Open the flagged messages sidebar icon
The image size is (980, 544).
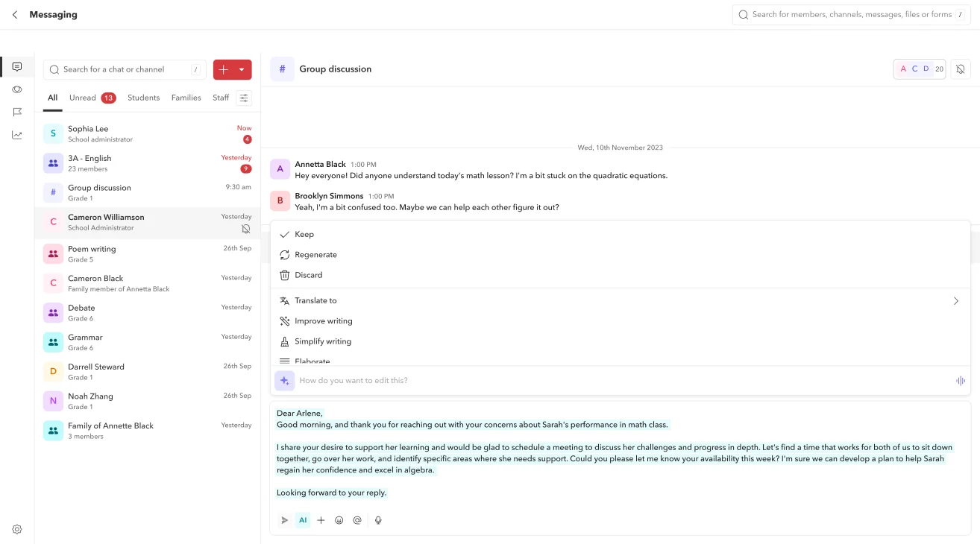click(17, 112)
